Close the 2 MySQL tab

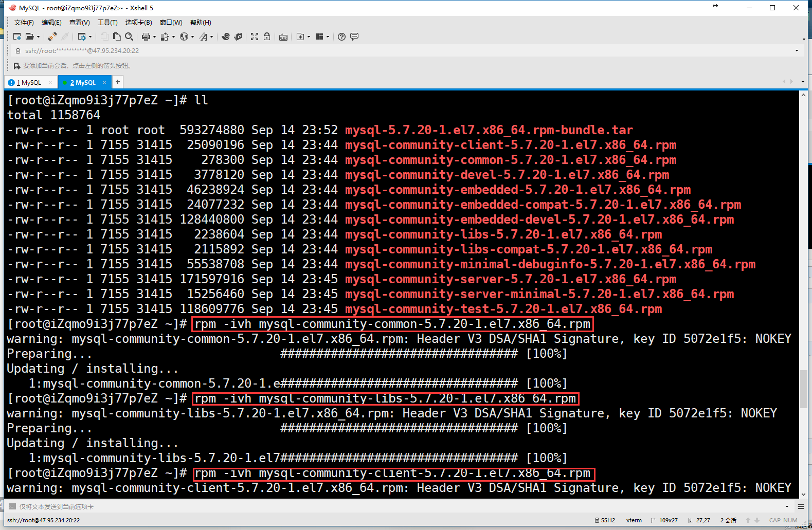[x=104, y=82]
